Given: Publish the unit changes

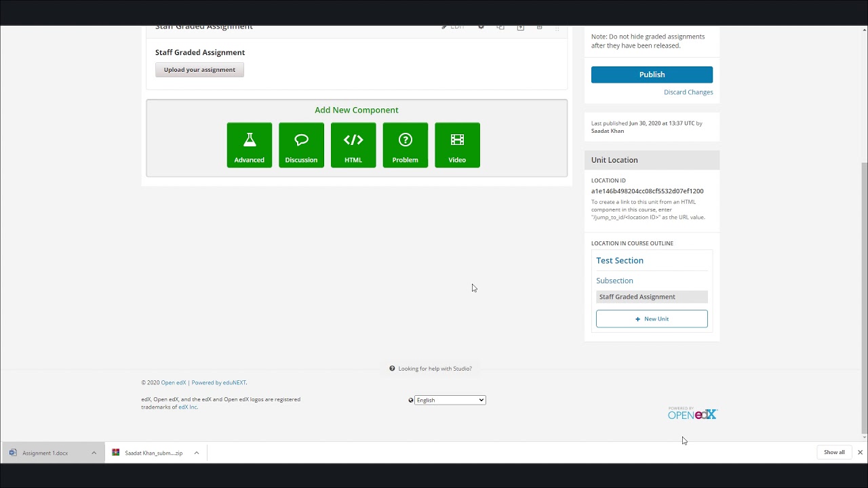Looking at the screenshot, I should pyautogui.click(x=652, y=75).
